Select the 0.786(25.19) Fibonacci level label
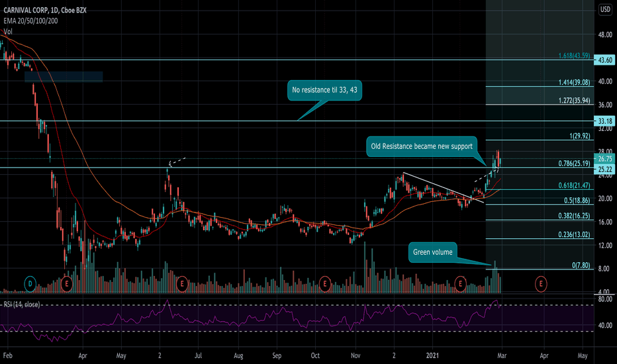617x364 pixels. (574, 163)
